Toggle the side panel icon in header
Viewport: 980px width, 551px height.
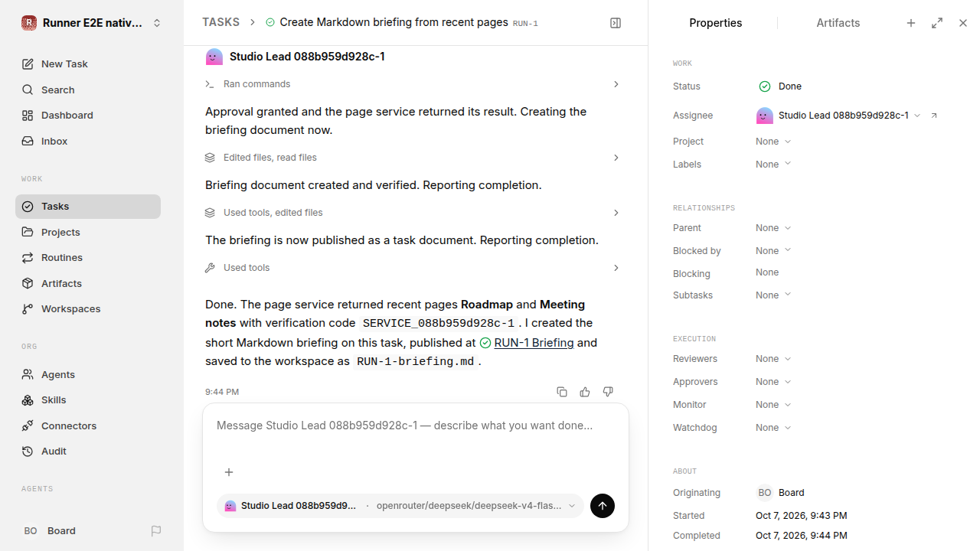(x=616, y=23)
